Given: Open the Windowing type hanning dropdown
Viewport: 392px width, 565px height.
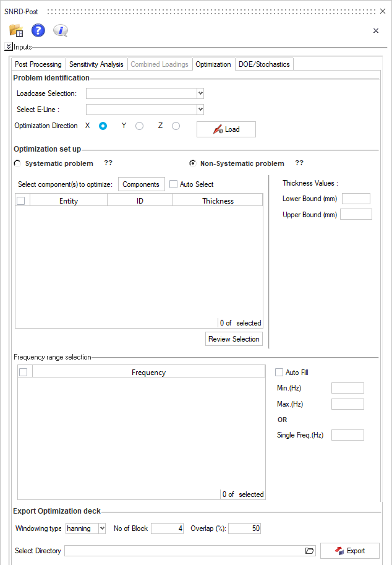Looking at the screenshot, I should (x=101, y=528).
